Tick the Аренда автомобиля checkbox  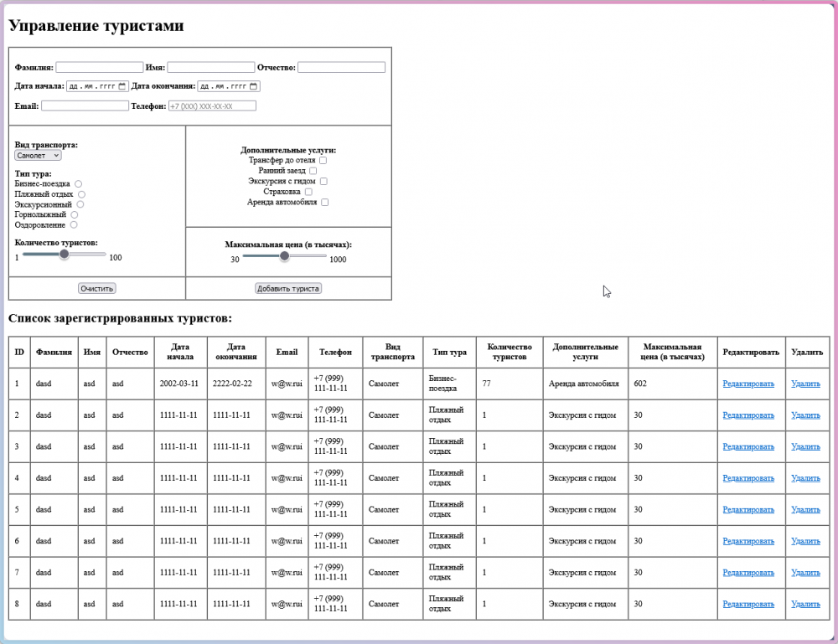[x=324, y=203]
